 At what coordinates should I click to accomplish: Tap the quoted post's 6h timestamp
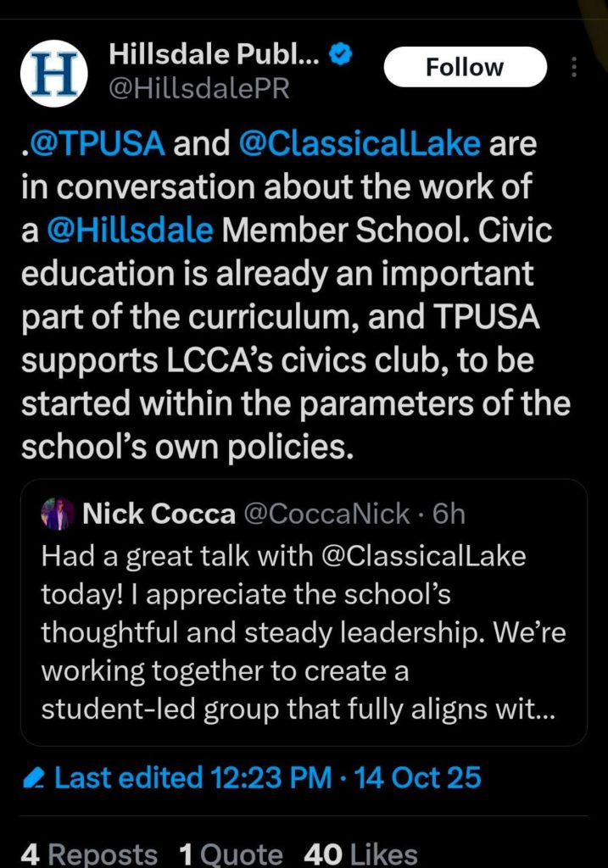pyautogui.click(x=449, y=514)
